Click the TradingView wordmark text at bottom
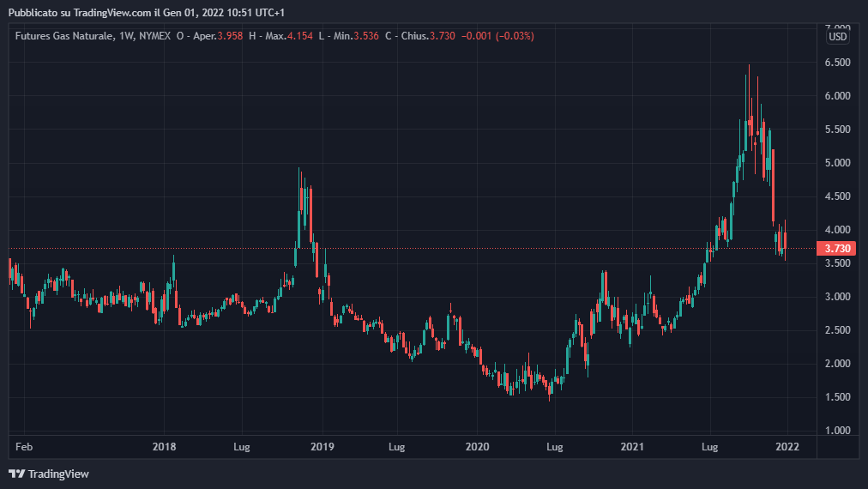868x489 pixels. coord(58,474)
